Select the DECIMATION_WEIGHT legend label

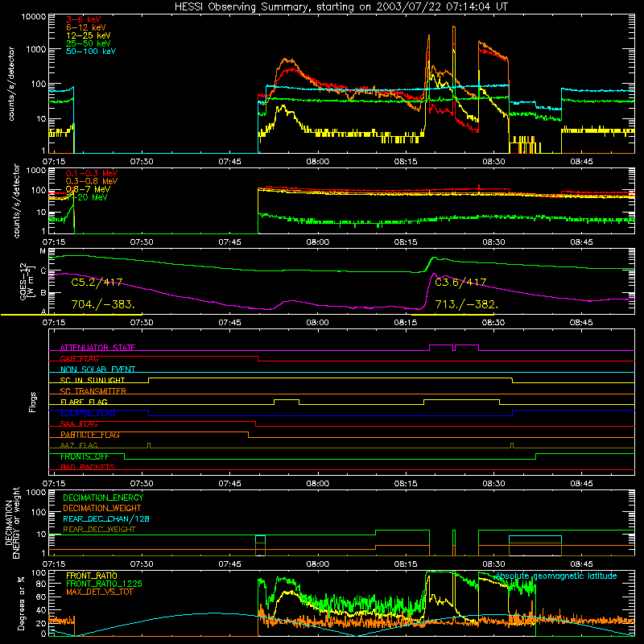coord(102,508)
